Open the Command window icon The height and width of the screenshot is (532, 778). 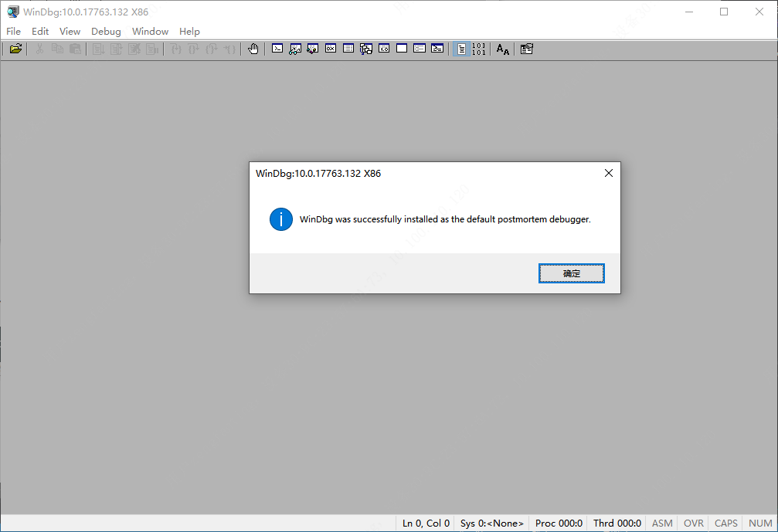(277, 49)
